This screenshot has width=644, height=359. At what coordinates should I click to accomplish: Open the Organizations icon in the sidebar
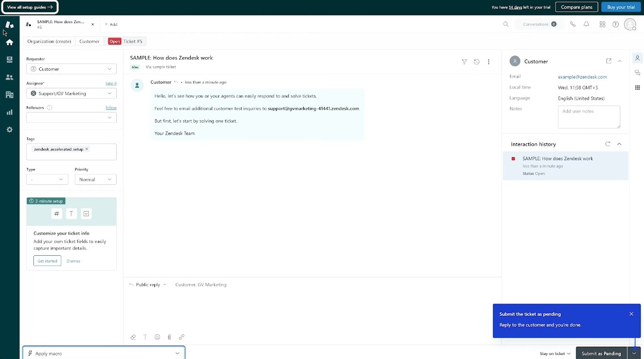tap(9, 94)
